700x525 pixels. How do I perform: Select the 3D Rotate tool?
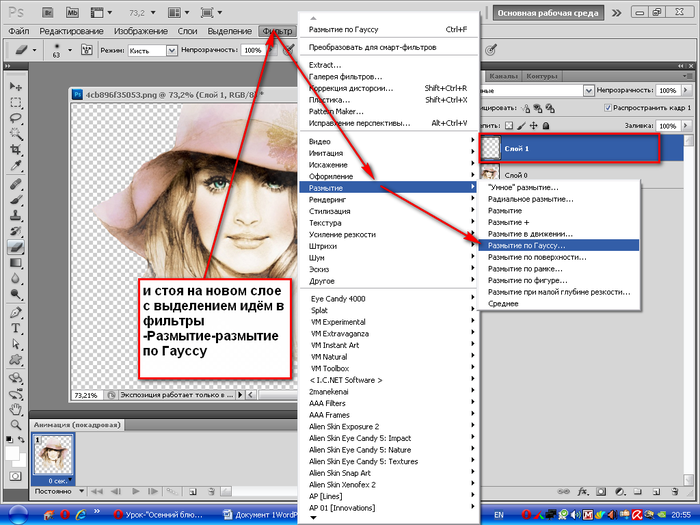[x=16, y=378]
